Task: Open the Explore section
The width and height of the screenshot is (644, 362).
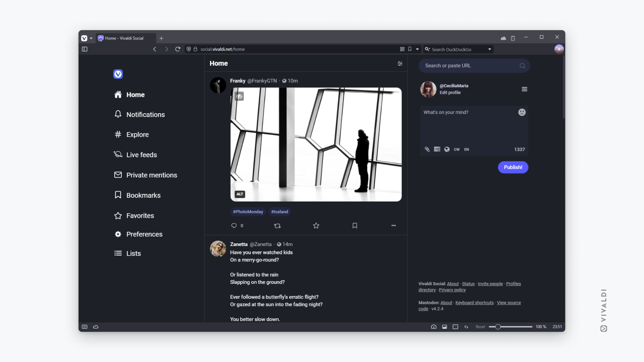Action: (137, 134)
